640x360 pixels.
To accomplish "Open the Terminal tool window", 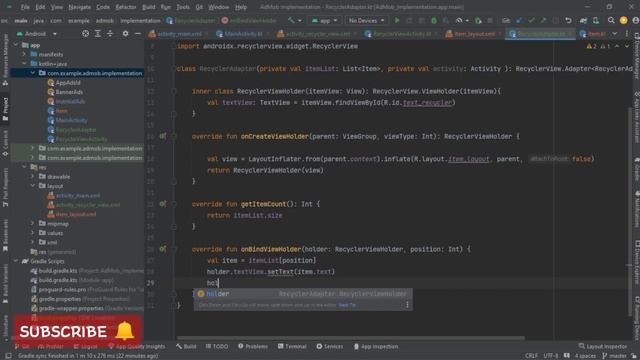I will [292, 346].
